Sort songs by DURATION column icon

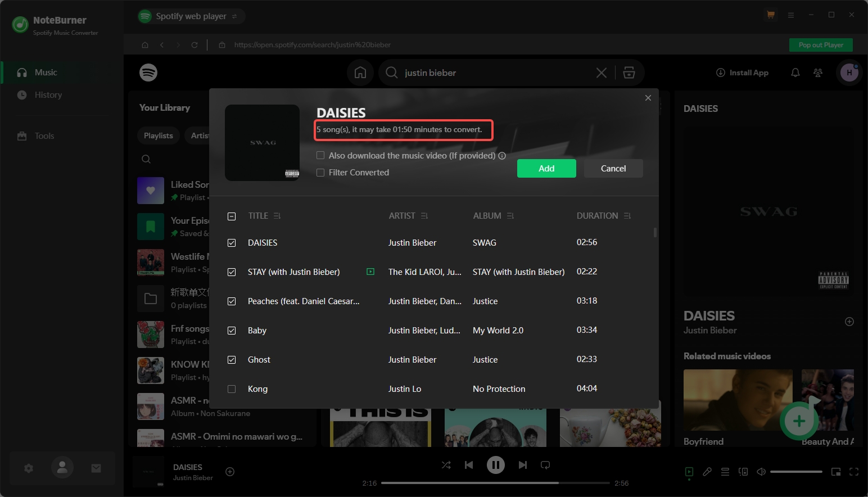(x=627, y=216)
